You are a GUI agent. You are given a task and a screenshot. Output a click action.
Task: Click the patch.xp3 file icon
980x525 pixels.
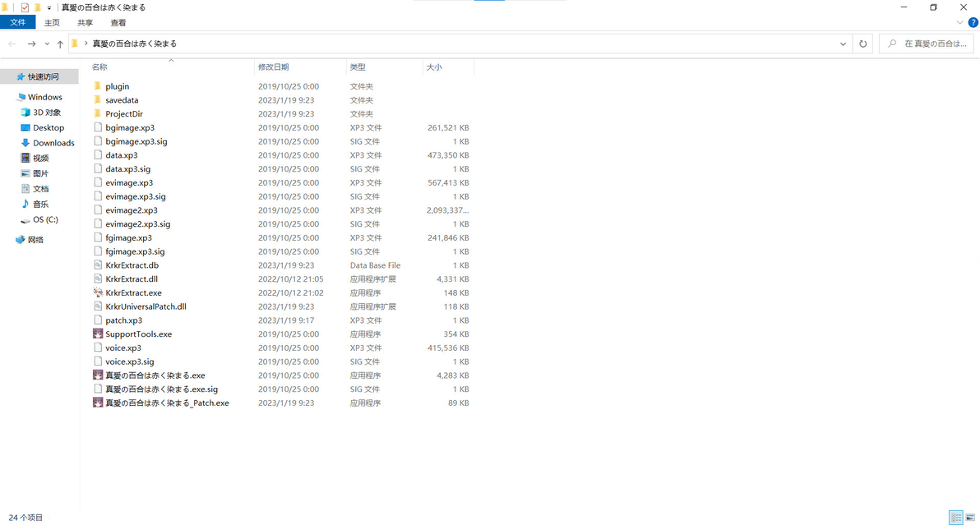(98, 320)
